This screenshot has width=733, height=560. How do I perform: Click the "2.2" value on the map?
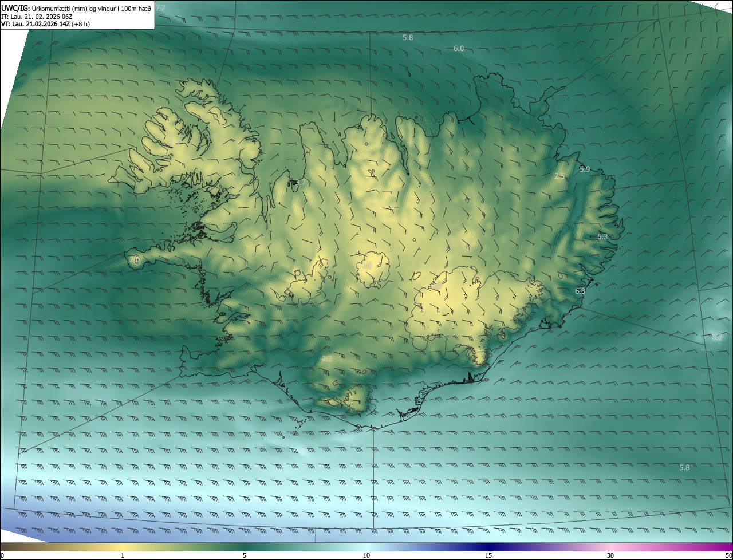(x=327, y=358)
